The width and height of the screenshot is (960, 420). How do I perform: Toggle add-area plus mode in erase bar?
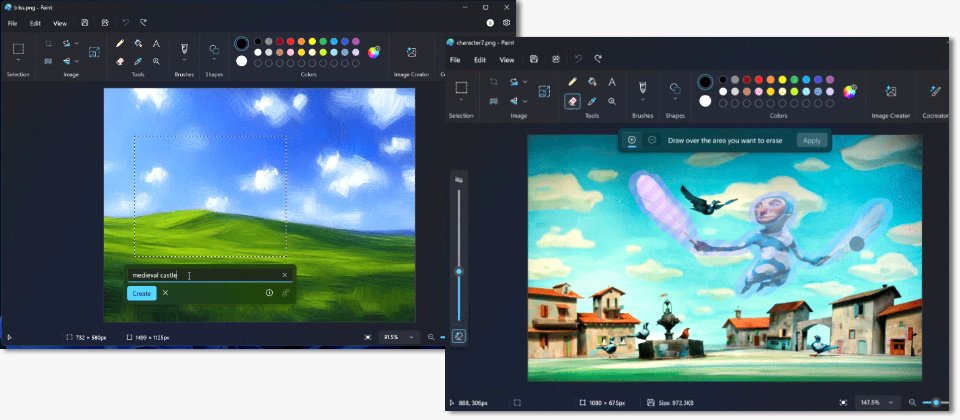(x=632, y=140)
